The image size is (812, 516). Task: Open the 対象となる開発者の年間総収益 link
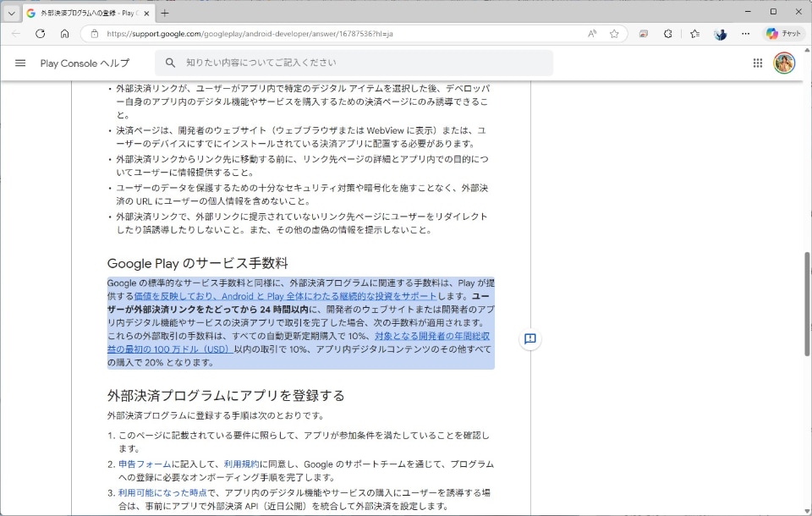point(299,343)
